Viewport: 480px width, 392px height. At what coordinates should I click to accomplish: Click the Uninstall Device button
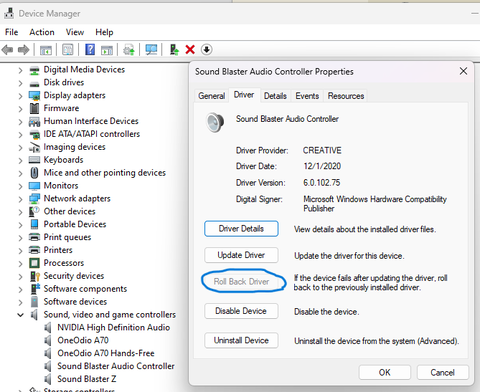tap(241, 340)
